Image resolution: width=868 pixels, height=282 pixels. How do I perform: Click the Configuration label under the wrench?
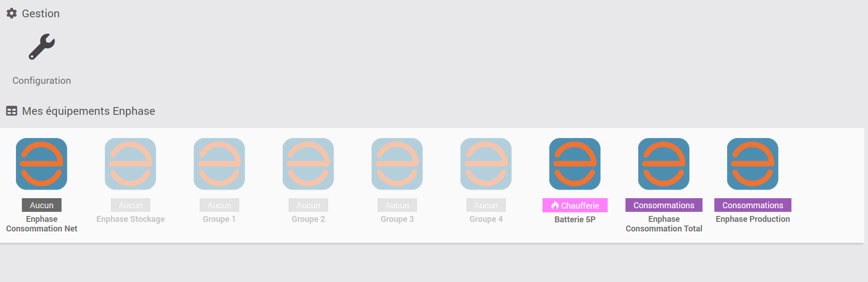[x=41, y=81]
